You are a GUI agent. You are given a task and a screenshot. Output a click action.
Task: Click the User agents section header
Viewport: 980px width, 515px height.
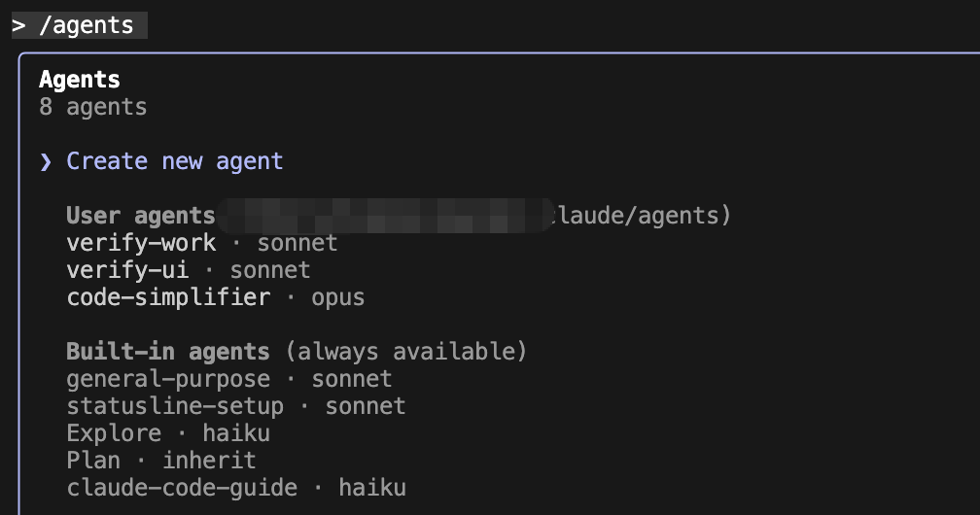click(x=141, y=216)
